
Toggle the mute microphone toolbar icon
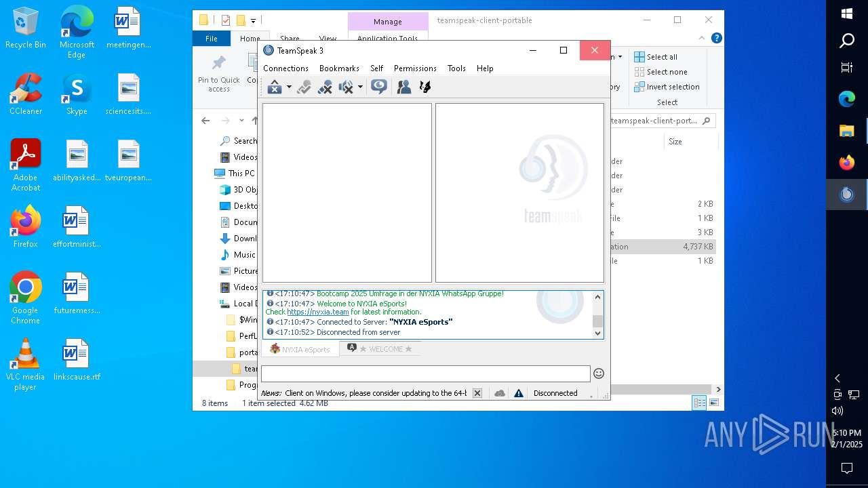click(325, 87)
